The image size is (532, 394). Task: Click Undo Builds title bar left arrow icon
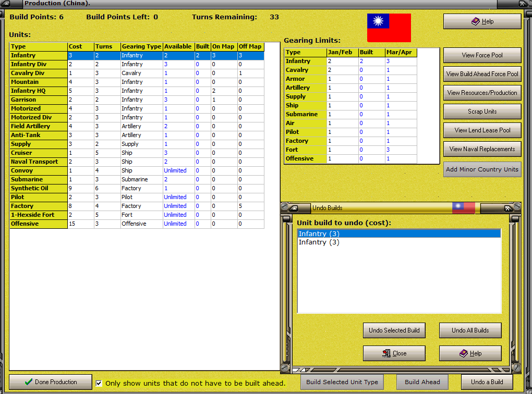click(294, 208)
